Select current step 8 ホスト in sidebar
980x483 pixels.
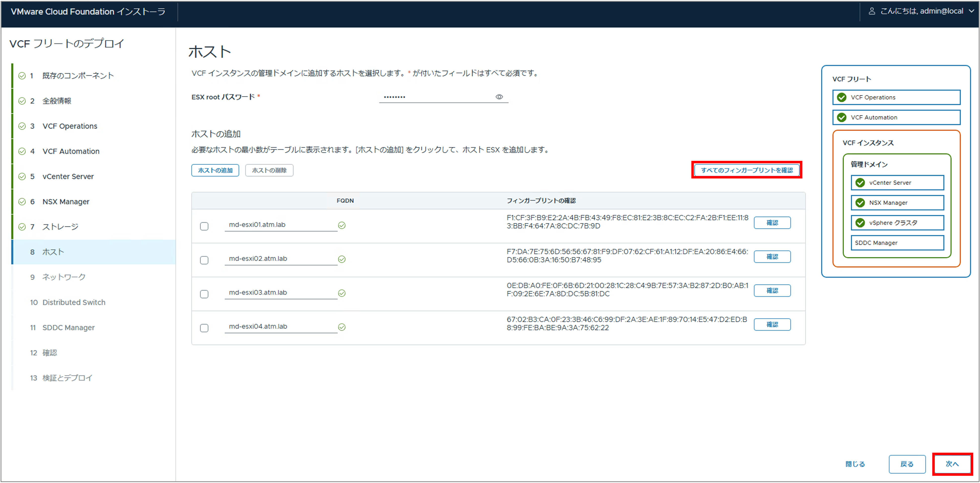pyautogui.click(x=94, y=252)
